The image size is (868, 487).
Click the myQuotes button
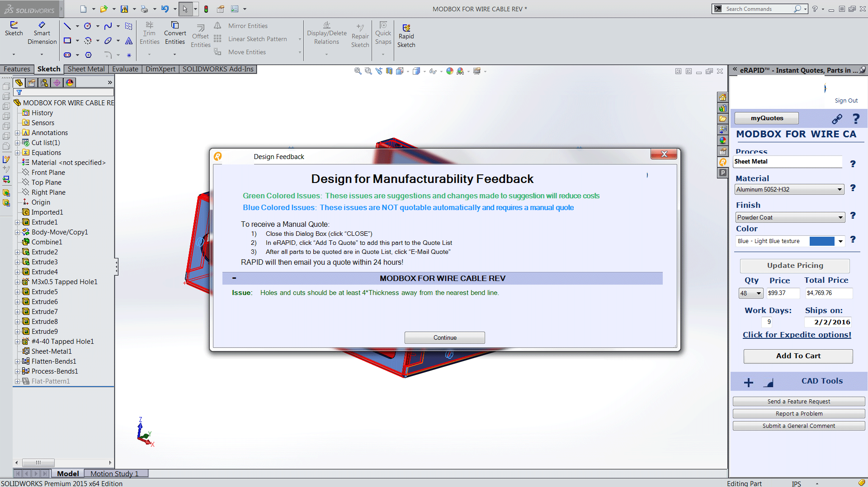coord(767,118)
